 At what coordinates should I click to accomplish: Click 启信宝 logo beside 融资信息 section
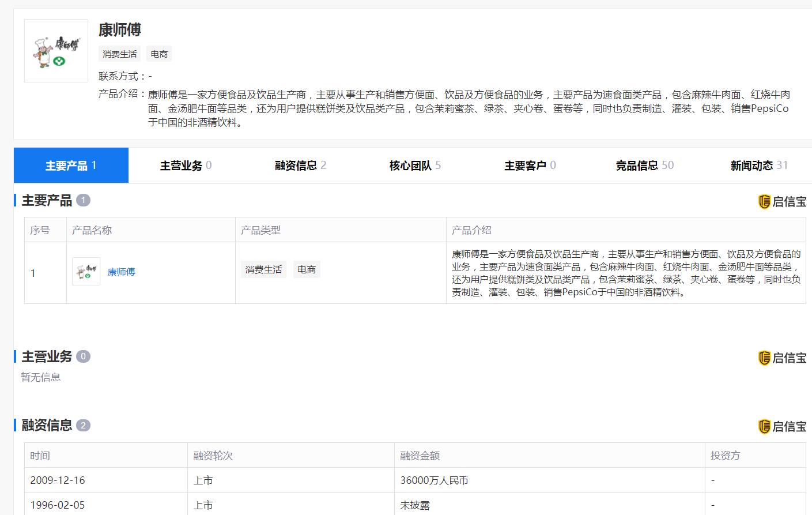[781, 426]
